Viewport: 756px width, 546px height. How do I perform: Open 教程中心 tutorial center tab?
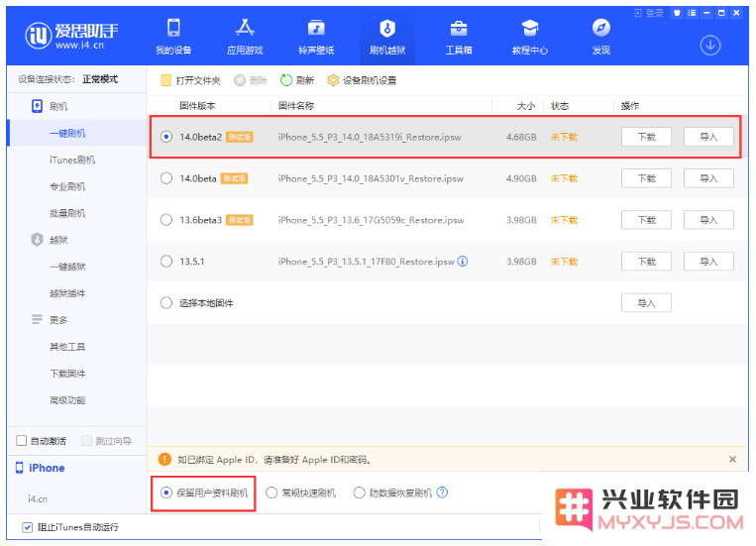tap(530, 37)
